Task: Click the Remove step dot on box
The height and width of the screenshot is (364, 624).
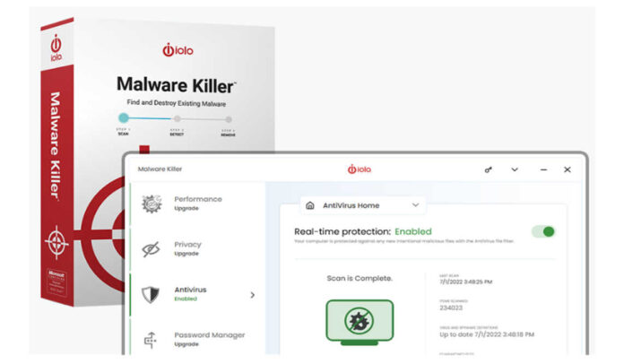Action: [229, 119]
